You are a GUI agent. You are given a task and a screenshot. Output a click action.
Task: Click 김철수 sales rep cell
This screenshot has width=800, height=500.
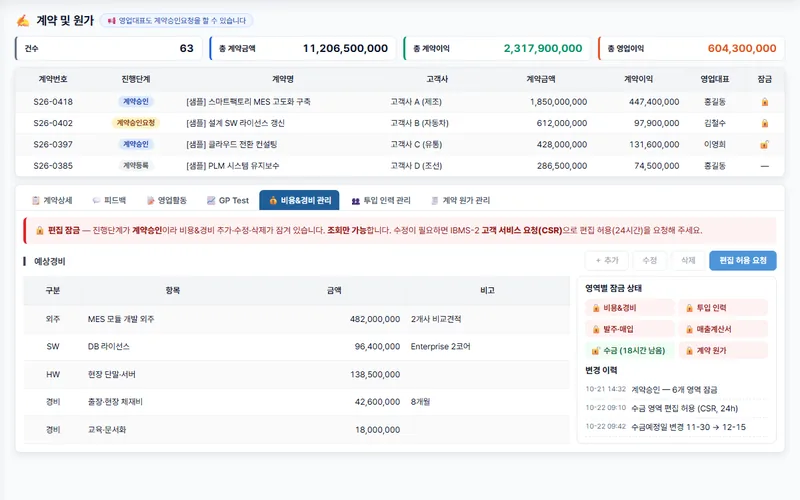(714, 123)
